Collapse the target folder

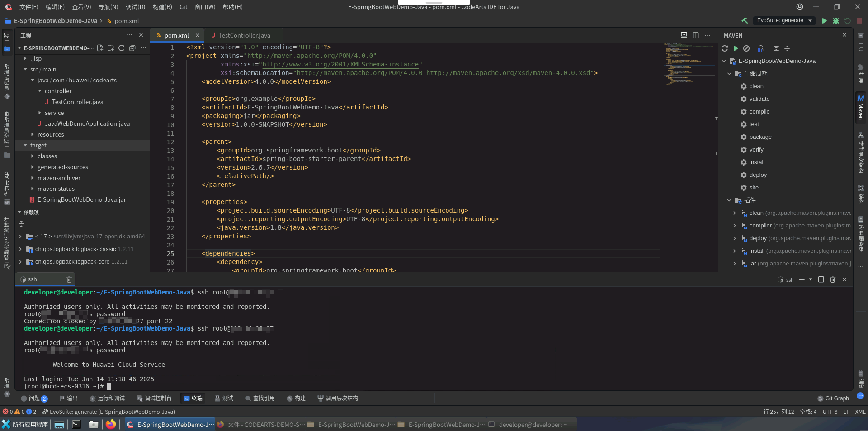click(25, 145)
